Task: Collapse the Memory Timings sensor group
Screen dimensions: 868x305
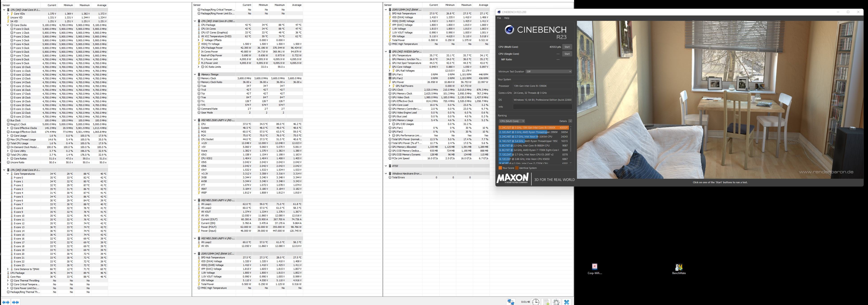Action: pyautogui.click(x=195, y=74)
